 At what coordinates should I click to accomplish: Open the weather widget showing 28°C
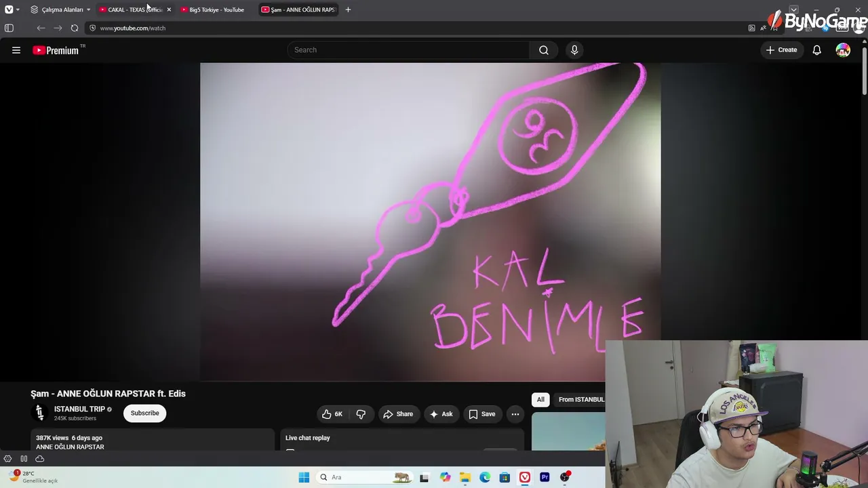pos(34,477)
